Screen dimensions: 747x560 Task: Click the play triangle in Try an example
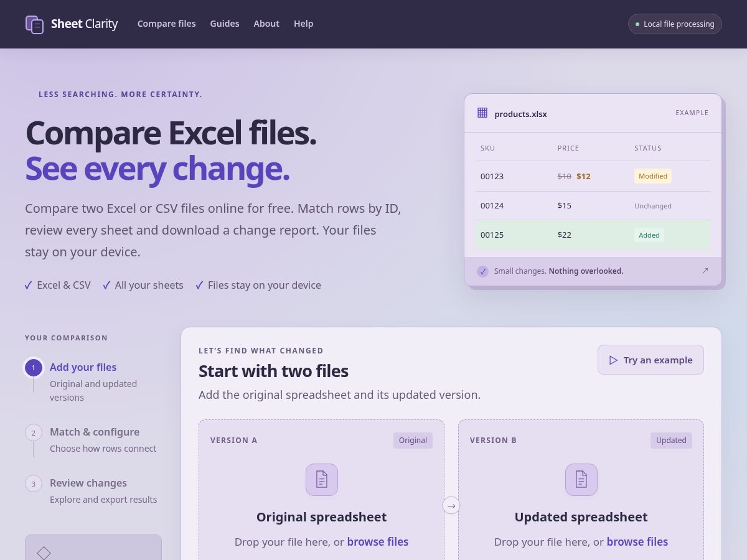point(613,360)
